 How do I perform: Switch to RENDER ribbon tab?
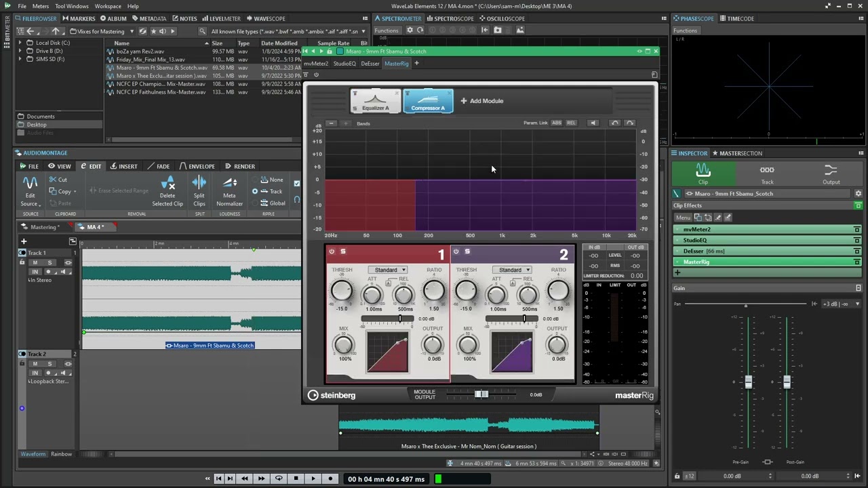point(240,166)
